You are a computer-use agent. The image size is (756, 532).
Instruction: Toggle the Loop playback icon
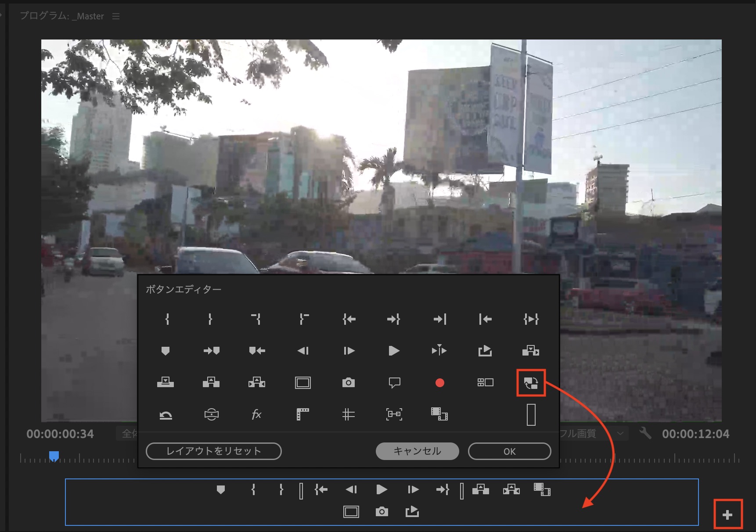(x=166, y=415)
